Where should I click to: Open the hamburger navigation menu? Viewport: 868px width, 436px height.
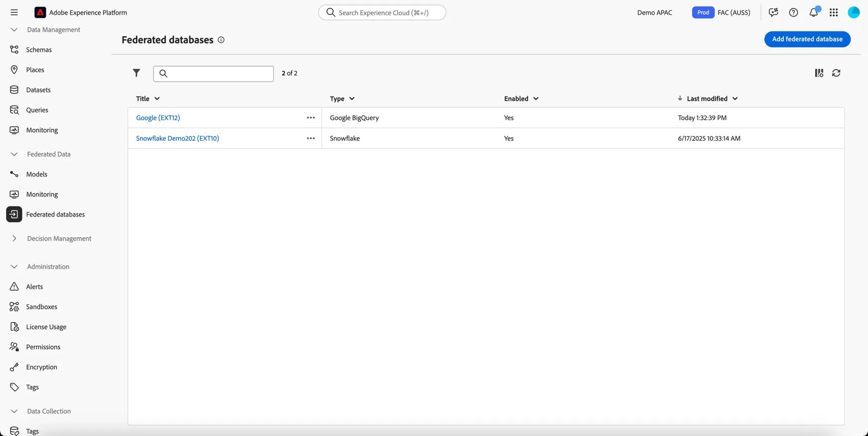point(14,13)
